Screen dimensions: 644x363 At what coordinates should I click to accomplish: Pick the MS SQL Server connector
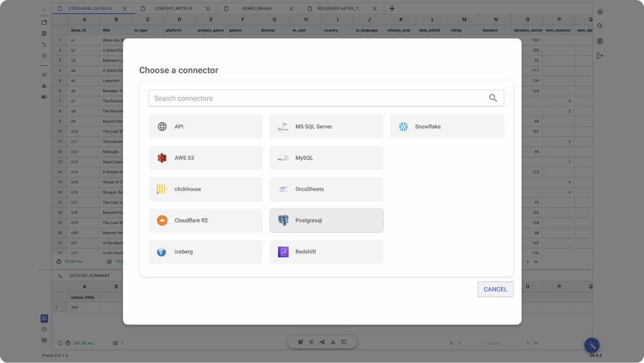pos(326,126)
